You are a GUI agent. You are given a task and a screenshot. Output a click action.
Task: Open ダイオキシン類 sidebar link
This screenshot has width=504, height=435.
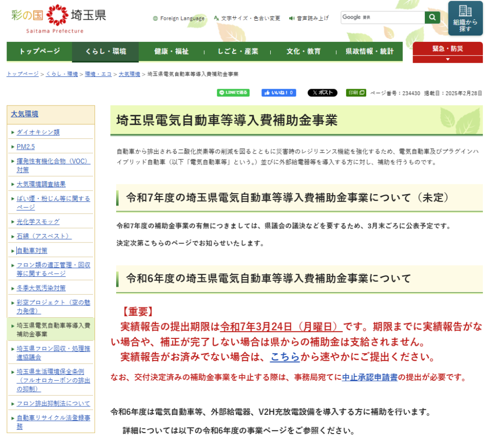38,132
